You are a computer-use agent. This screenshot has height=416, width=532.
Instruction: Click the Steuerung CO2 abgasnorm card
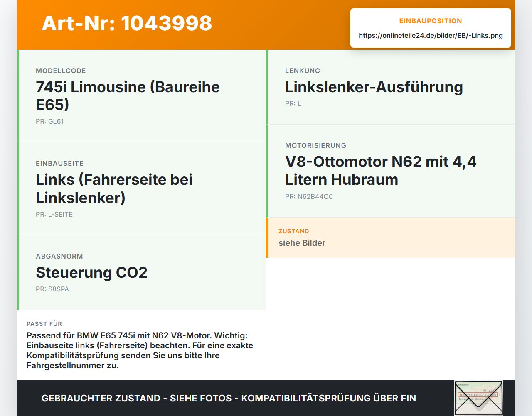(141, 273)
